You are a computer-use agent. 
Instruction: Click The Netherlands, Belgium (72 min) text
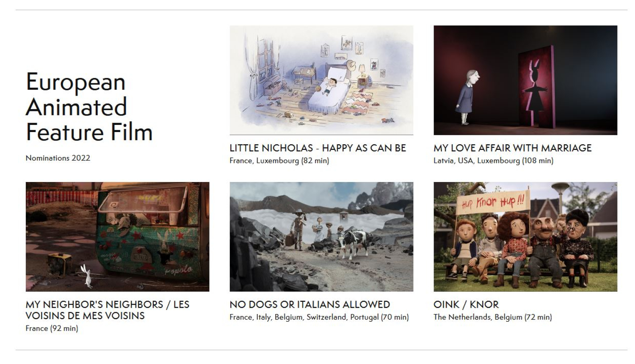pos(493,317)
